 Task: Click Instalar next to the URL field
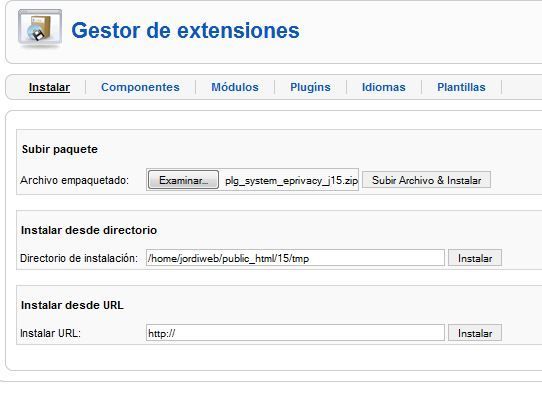(x=475, y=333)
